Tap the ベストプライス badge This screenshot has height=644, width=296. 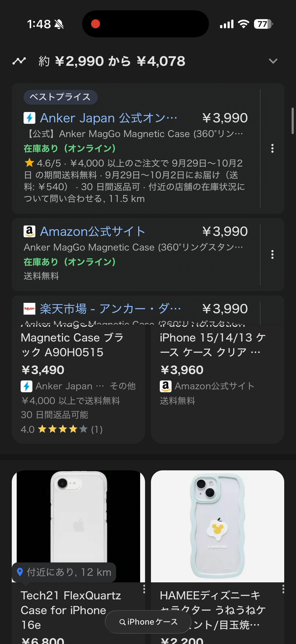60,97
